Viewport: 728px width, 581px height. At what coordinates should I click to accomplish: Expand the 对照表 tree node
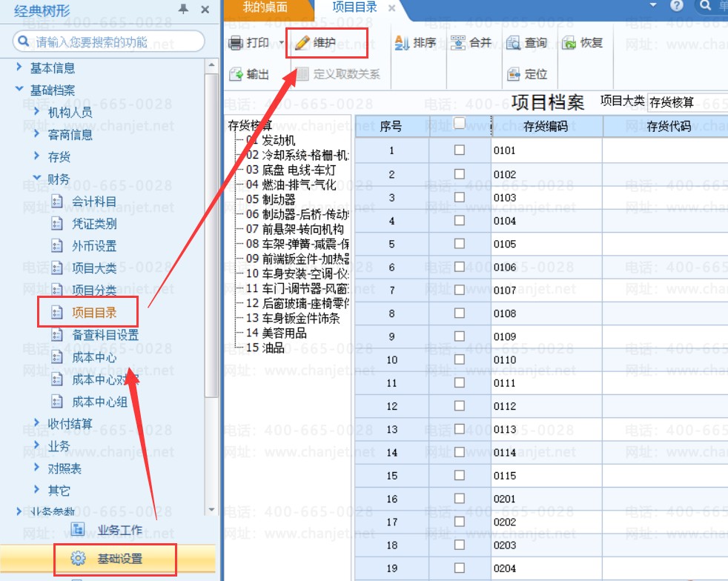(36, 467)
